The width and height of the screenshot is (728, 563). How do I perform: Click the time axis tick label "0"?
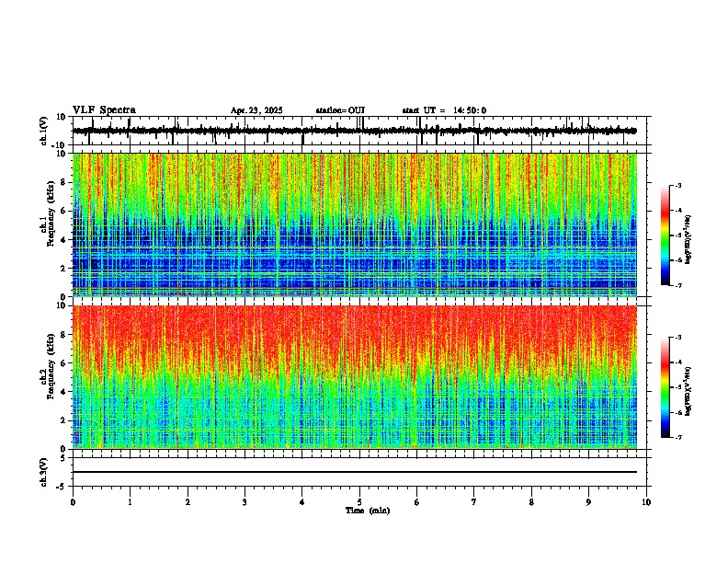tap(73, 502)
